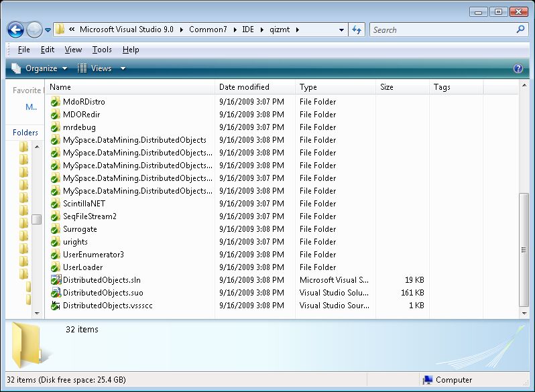Select the DistributedObjects.sln file name
535x392 pixels.
102,280
